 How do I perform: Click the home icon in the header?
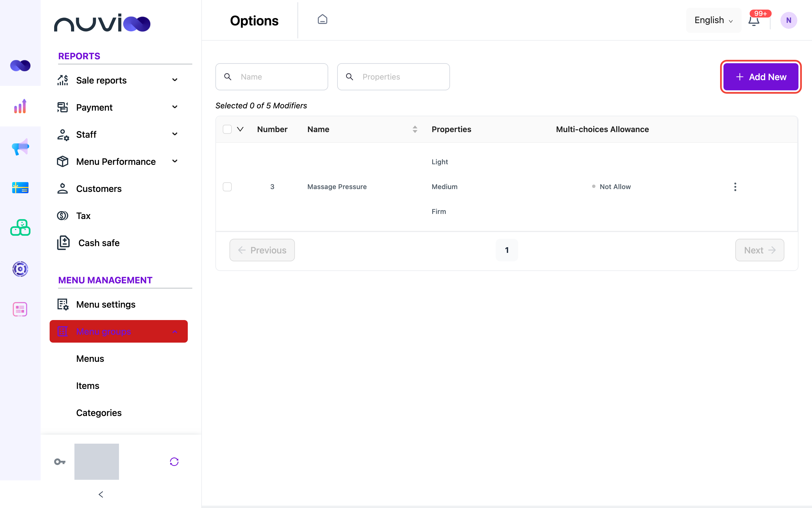[323, 19]
